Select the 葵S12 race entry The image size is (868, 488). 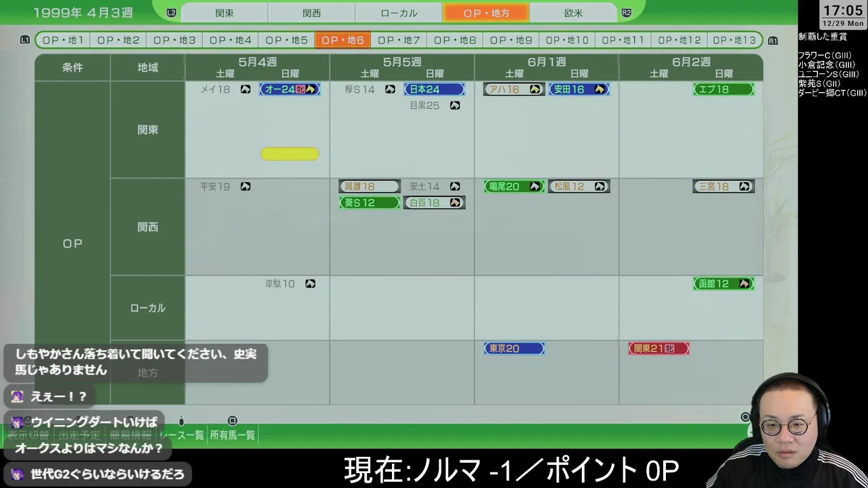(x=370, y=203)
